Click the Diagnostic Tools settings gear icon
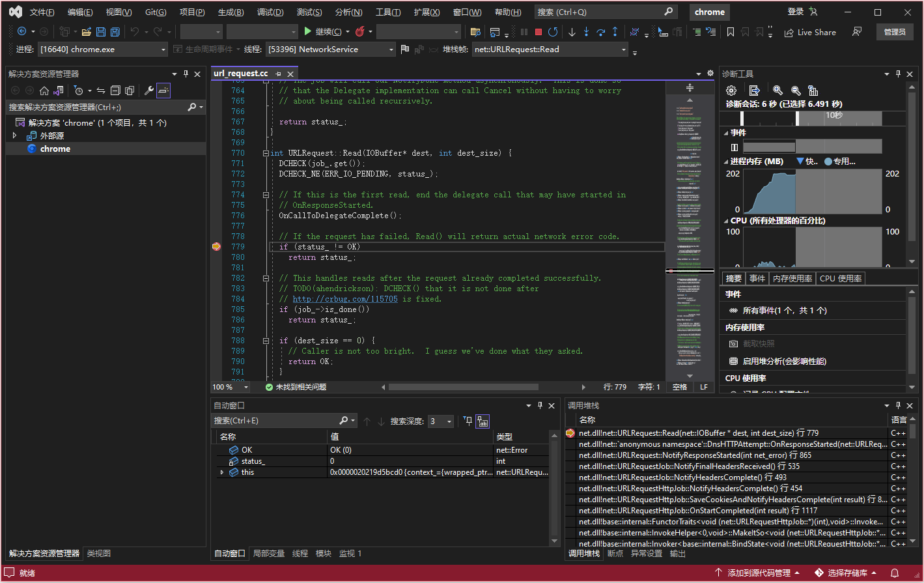The image size is (924, 583). 731,91
